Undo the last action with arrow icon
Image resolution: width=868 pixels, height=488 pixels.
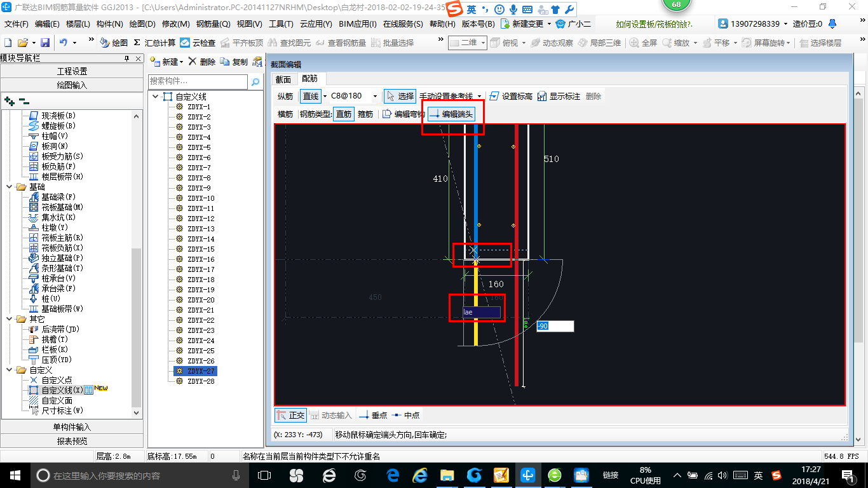point(64,43)
